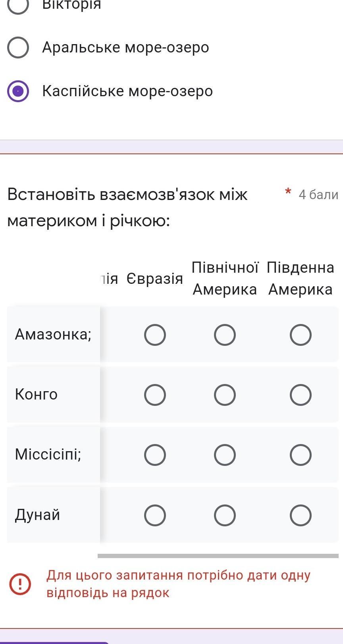
Task: Click the question title about материком і річкою
Action: coord(127,207)
